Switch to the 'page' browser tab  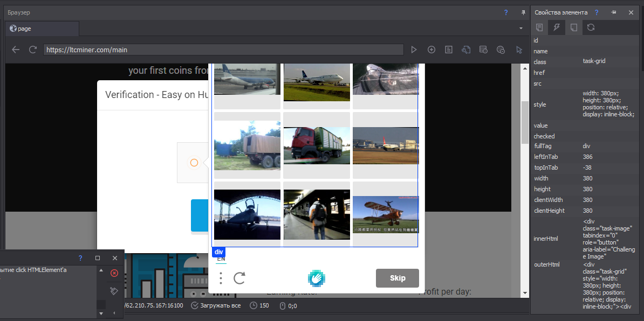coord(24,29)
